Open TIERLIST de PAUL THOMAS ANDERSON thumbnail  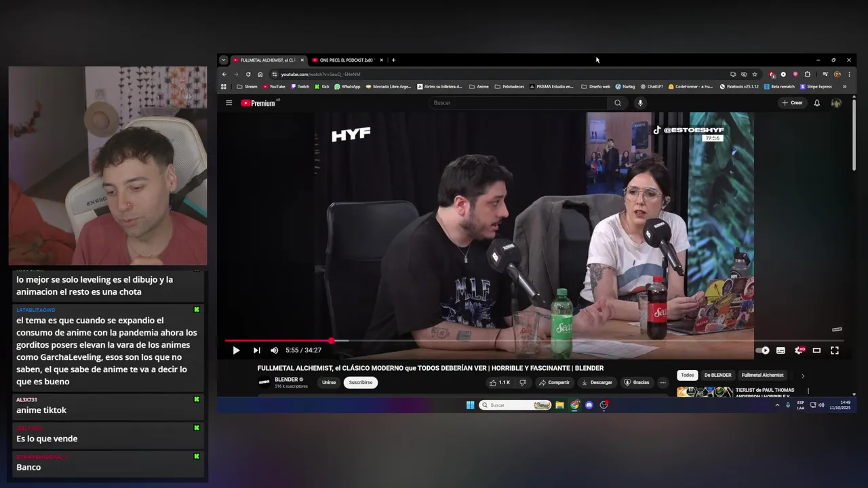click(x=705, y=391)
